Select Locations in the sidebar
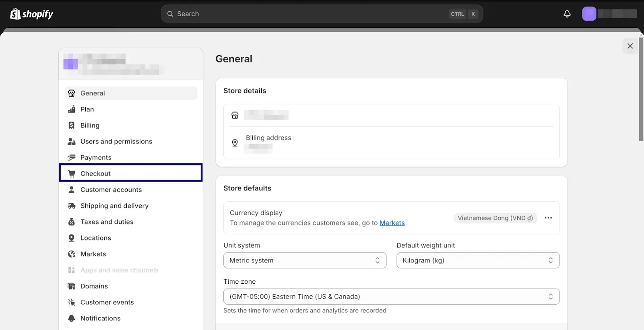 (131, 238)
